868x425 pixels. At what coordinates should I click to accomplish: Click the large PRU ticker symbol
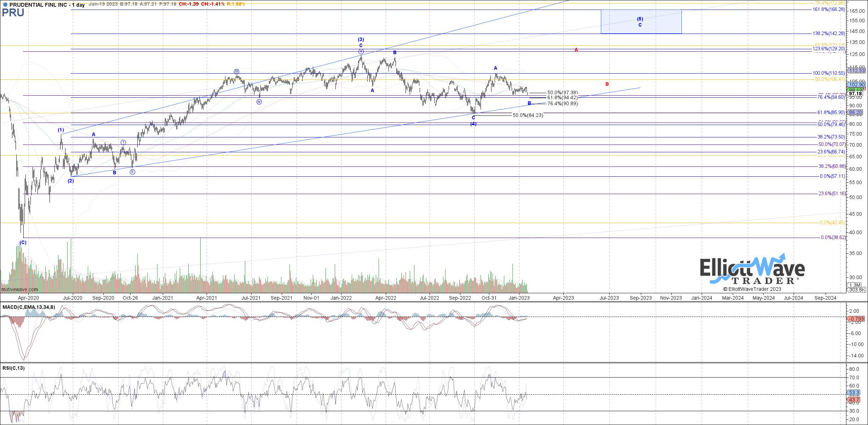13,13
